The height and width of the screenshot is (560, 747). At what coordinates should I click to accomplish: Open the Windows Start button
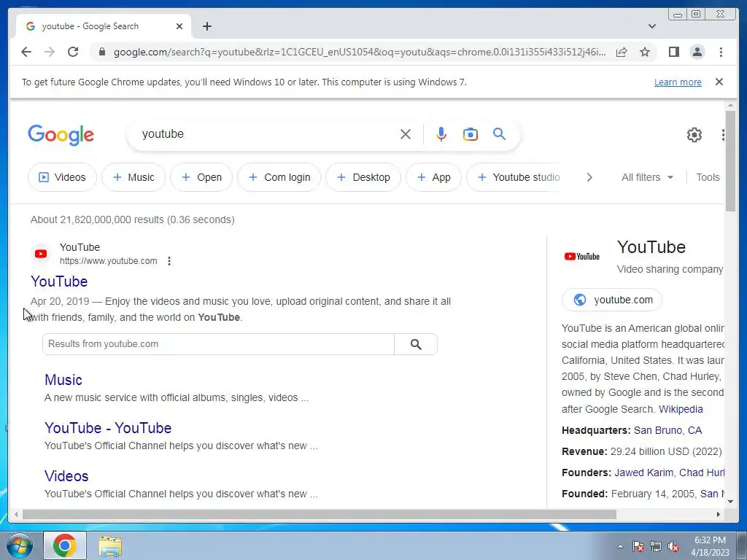20,545
